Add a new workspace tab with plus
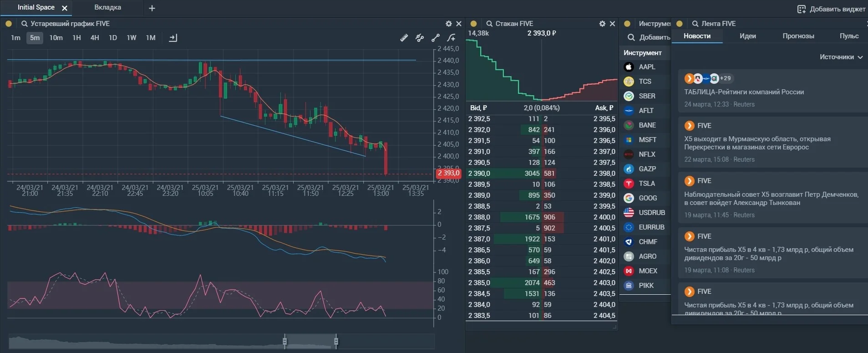 152,8
